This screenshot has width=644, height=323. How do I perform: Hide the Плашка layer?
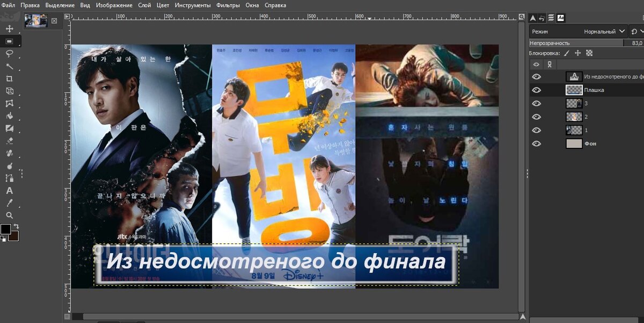click(536, 90)
